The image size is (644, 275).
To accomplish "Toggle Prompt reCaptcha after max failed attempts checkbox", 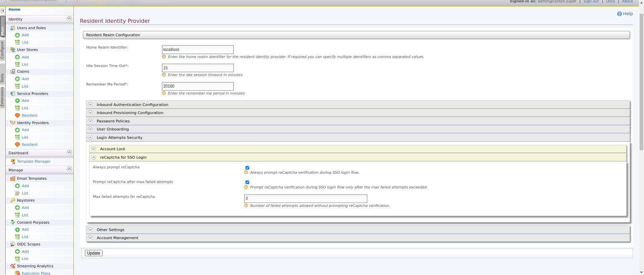I will coord(247,182).
